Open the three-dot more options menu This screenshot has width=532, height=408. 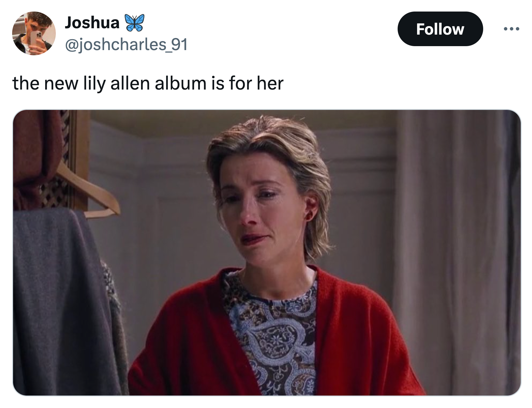click(x=511, y=29)
